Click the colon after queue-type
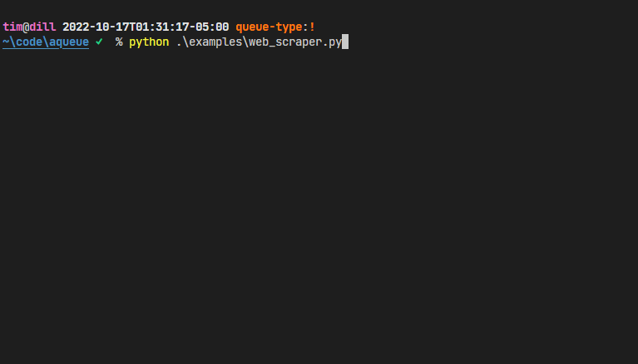 coord(305,28)
